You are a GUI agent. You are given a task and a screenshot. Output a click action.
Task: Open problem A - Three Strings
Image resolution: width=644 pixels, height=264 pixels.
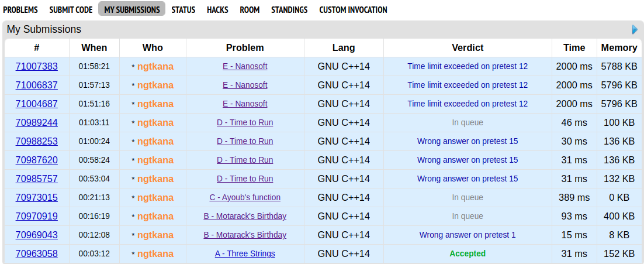245,253
